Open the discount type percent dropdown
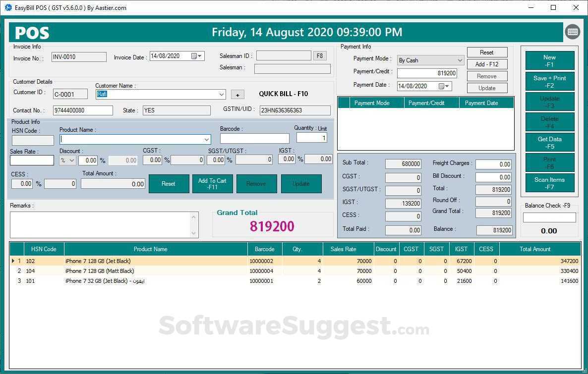The height and width of the screenshot is (374, 588). click(68, 160)
